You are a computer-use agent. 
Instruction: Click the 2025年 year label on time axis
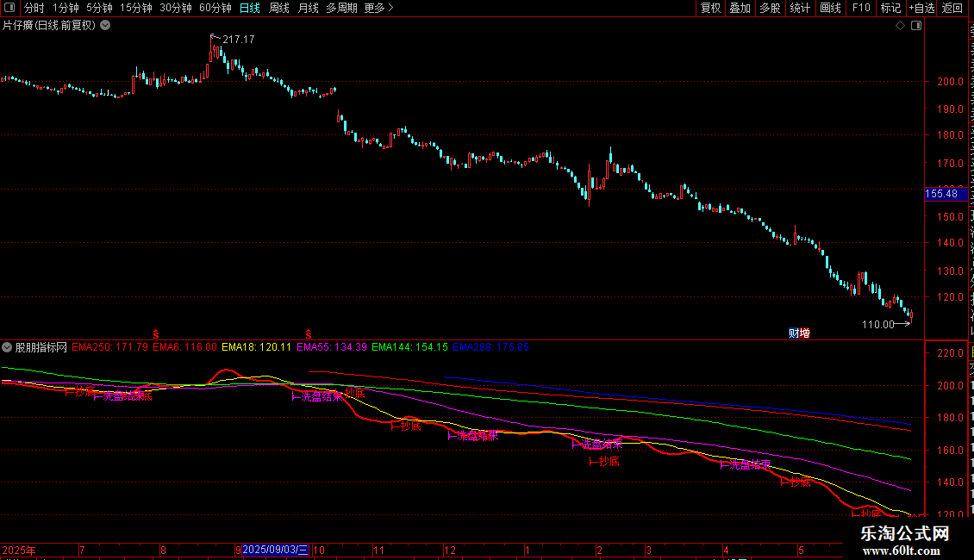pos(19,550)
